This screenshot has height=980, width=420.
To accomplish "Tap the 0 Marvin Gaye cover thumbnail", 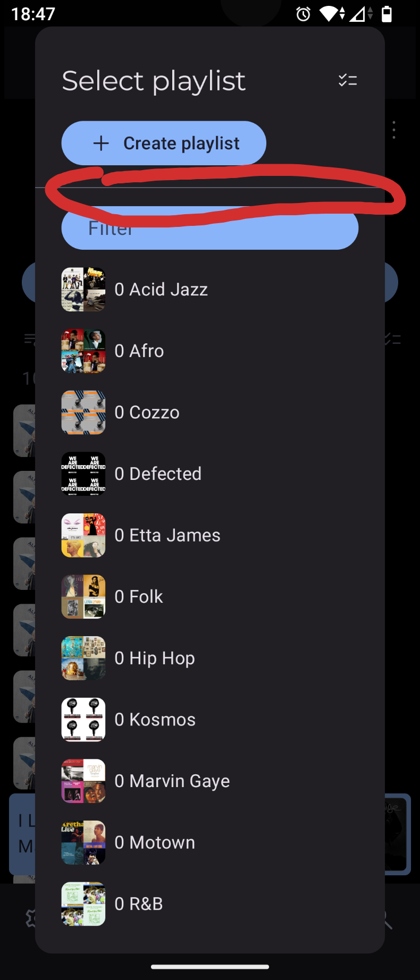I will tap(83, 781).
